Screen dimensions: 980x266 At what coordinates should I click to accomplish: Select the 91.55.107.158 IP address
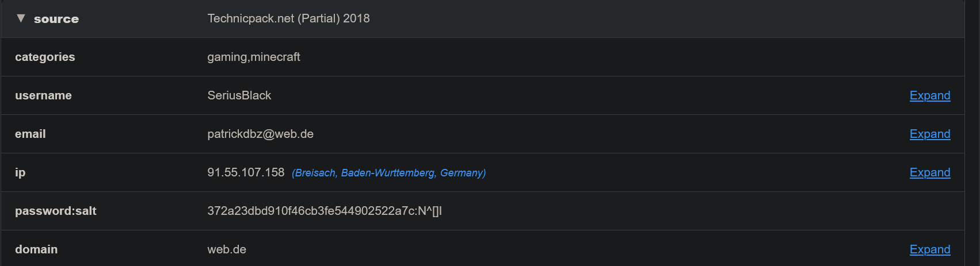pos(246,172)
